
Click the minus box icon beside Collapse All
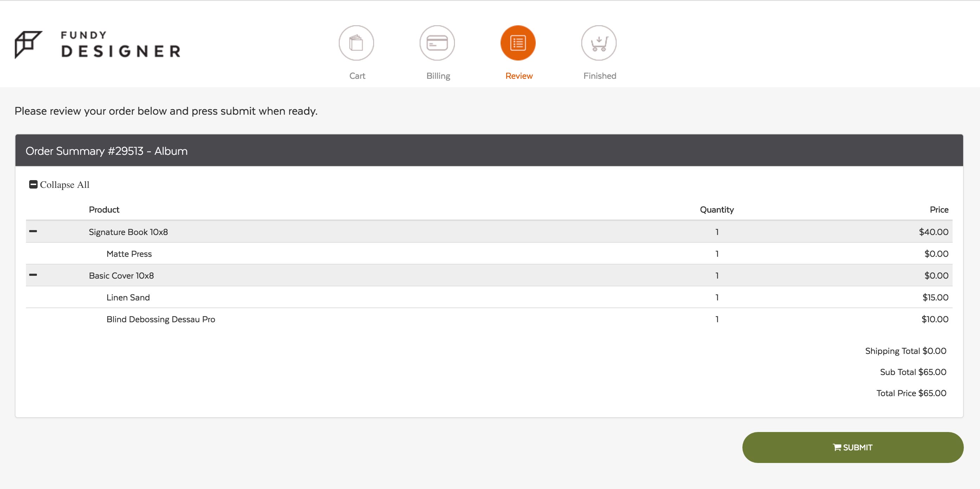click(x=33, y=184)
